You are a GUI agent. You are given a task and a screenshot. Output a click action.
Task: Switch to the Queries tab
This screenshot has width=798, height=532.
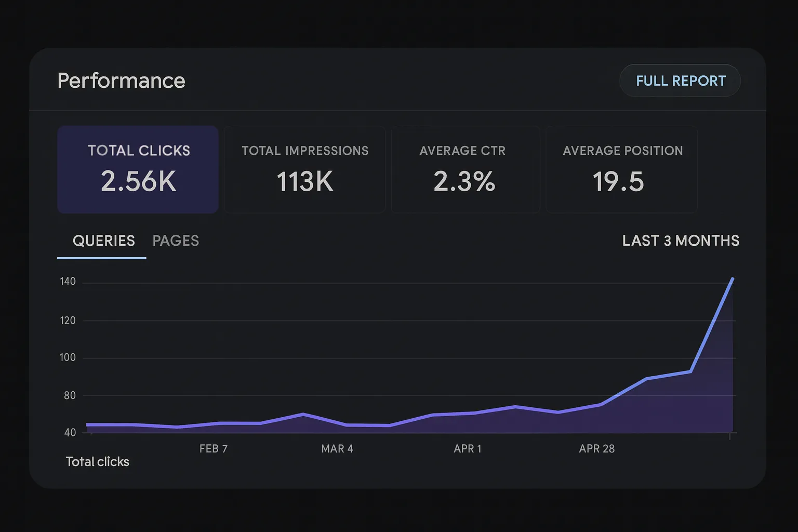(103, 241)
